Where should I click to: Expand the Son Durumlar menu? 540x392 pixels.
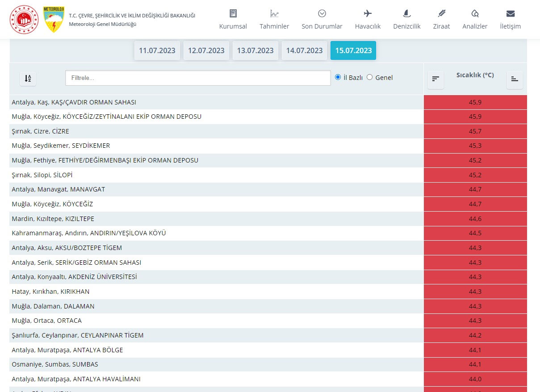pos(322,20)
